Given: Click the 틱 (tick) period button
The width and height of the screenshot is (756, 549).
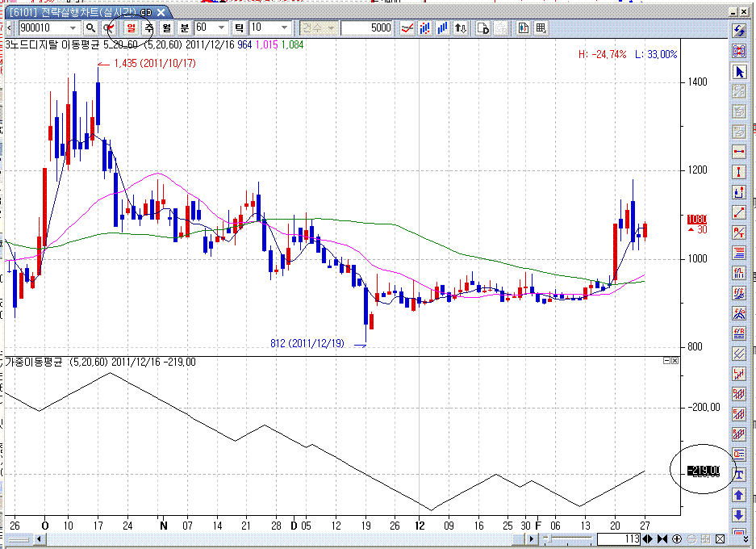Looking at the screenshot, I should (240, 28).
